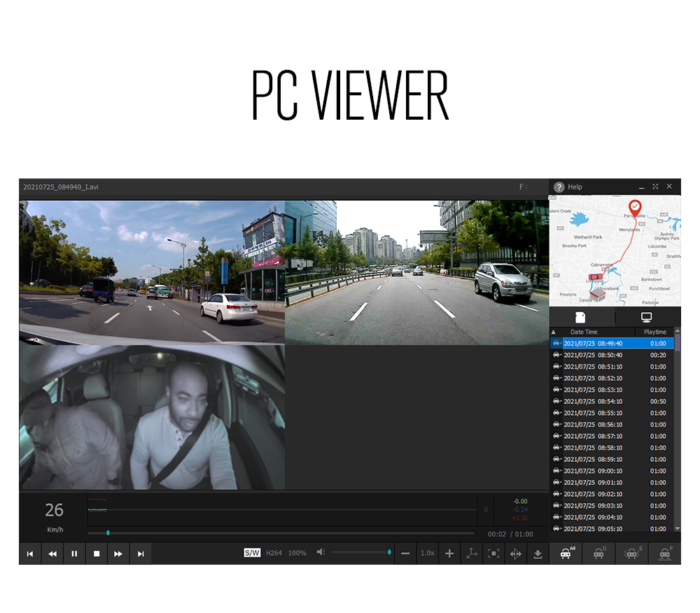This screenshot has width=700, height=613.
Task: Click the sort arrow in list header
Action: (x=554, y=332)
